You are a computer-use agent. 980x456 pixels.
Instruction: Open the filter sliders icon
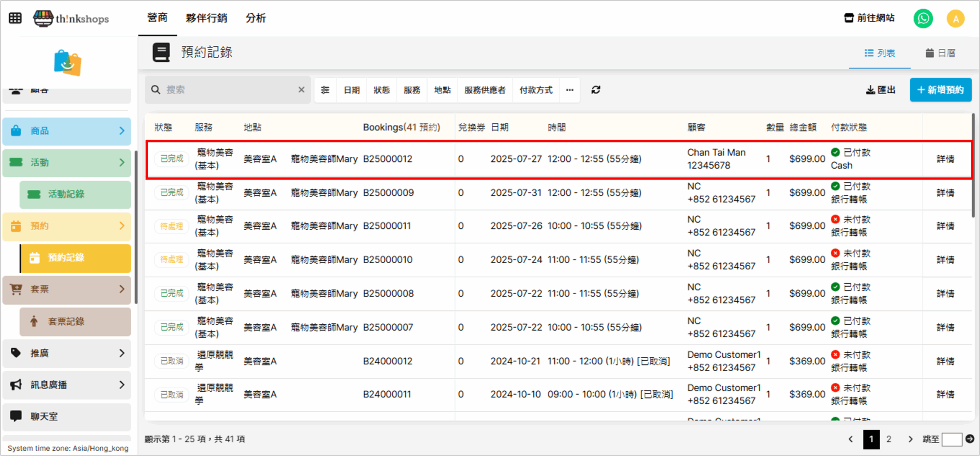[x=325, y=90]
